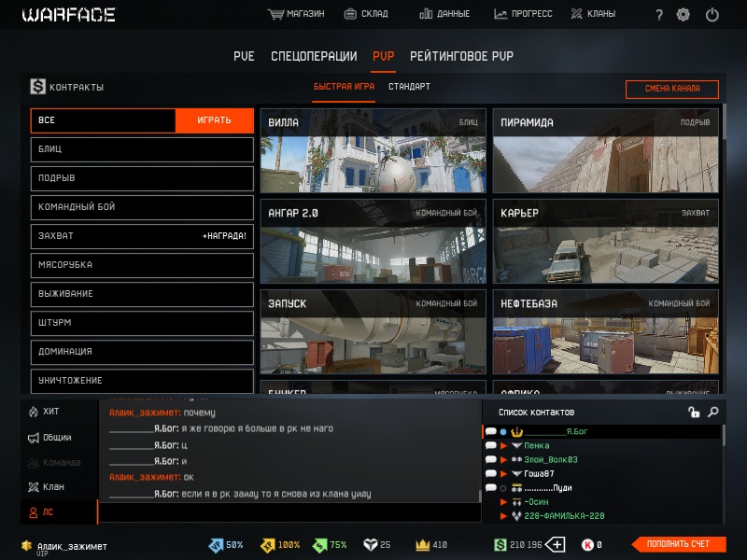Switch to the Стандарт sub-tab
Viewport: 747px width, 560px height.
pyautogui.click(x=409, y=87)
